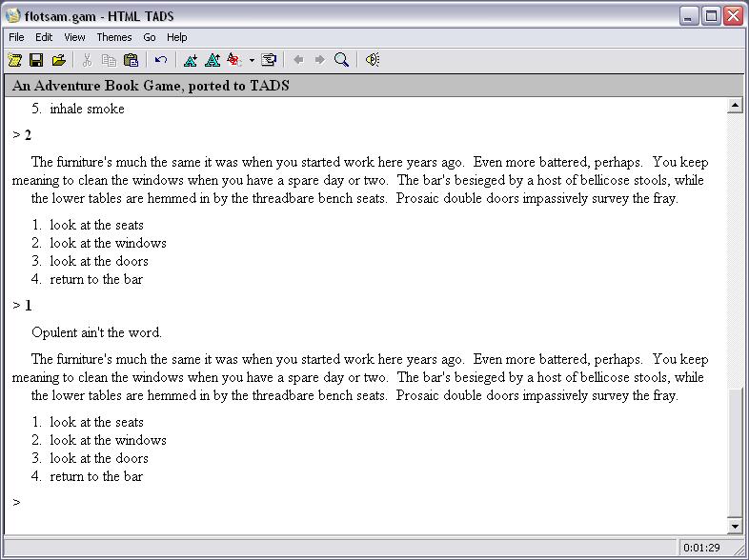Go to next page arrow
Screen dimensions: 749x560
320,60
